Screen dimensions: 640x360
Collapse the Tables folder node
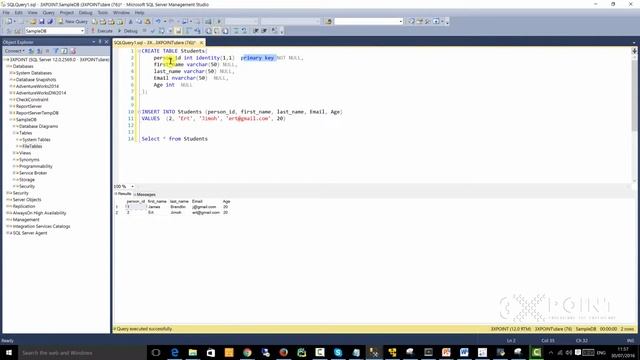click(x=14, y=133)
